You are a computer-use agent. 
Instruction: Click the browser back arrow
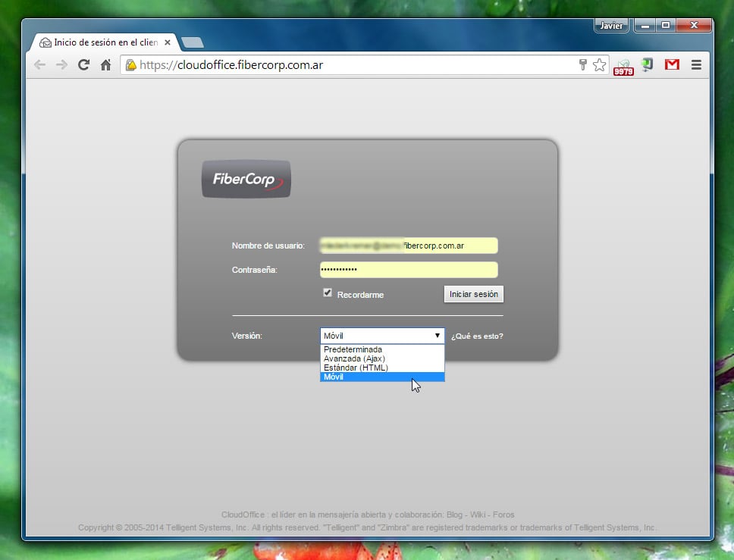39,65
